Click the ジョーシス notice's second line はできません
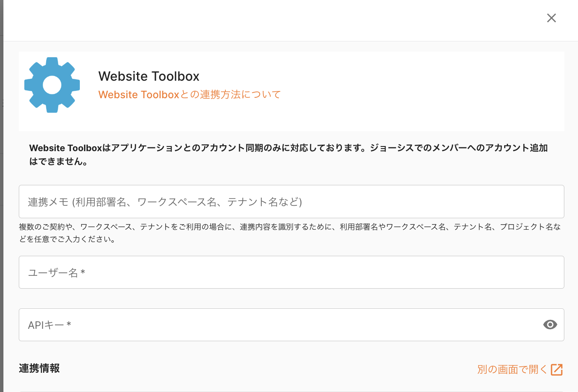Image resolution: width=578 pixels, height=392 pixels. tap(58, 162)
